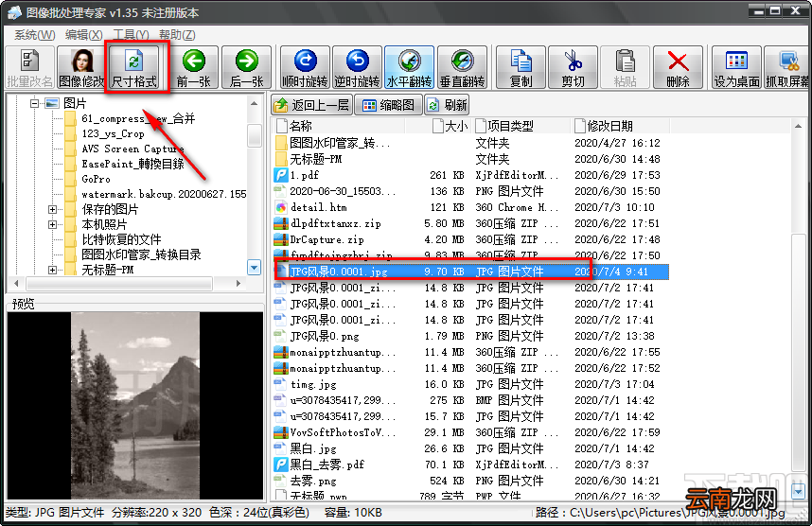Image resolution: width=812 pixels, height=526 pixels.
Task: Open the 编辑(X) menu
Action: point(84,35)
